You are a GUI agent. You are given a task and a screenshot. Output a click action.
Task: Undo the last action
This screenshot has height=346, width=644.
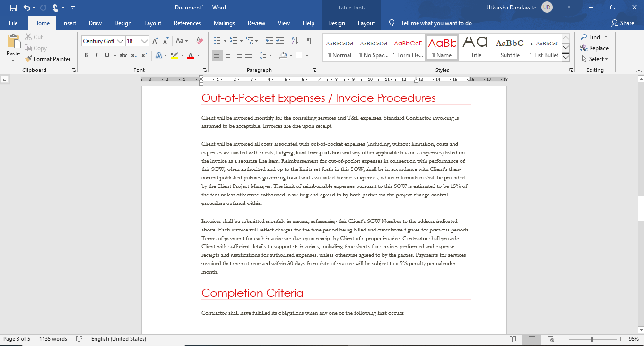(x=26, y=8)
